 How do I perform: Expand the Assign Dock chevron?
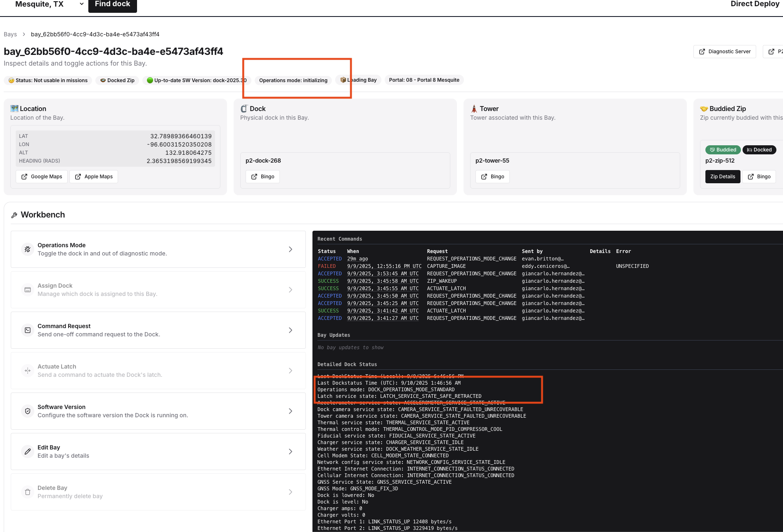point(291,290)
